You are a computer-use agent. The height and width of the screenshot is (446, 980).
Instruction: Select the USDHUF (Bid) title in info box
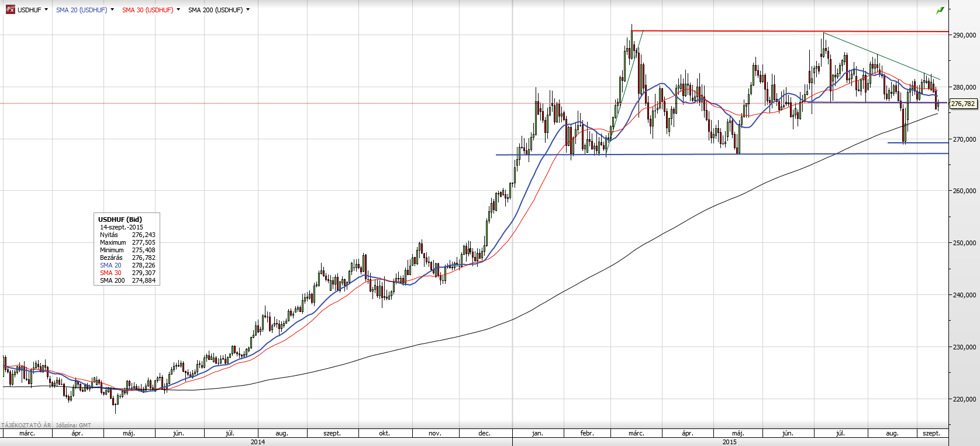tap(120, 219)
